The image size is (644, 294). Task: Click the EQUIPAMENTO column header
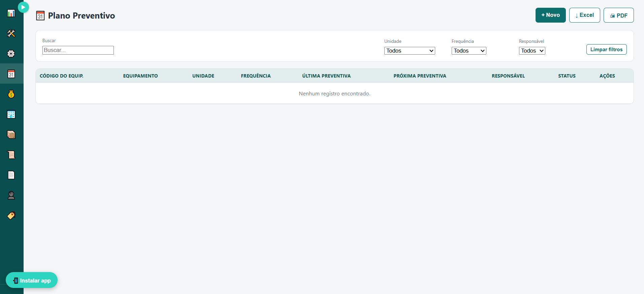(140, 76)
